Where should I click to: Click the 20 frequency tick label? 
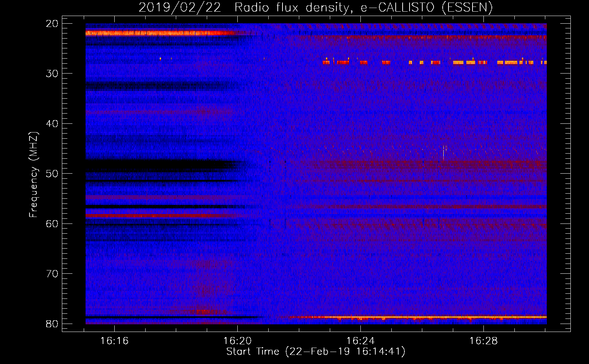[x=52, y=24]
